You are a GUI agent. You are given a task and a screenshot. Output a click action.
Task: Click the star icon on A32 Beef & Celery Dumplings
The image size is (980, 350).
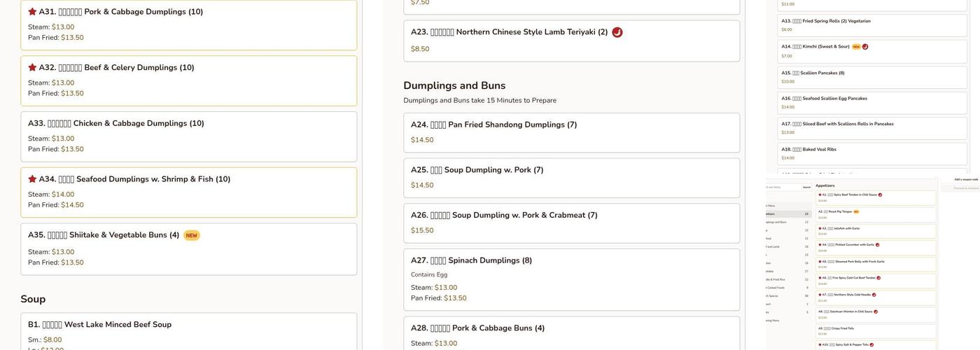tap(32, 68)
